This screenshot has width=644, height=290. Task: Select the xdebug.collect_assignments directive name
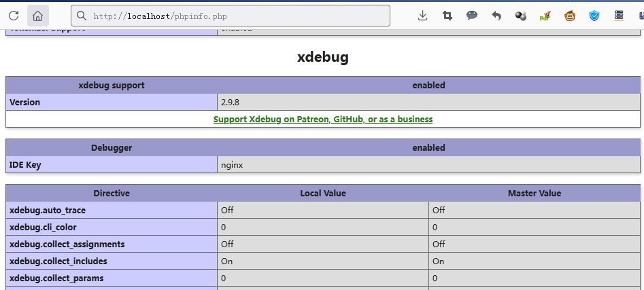pos(67,244)
